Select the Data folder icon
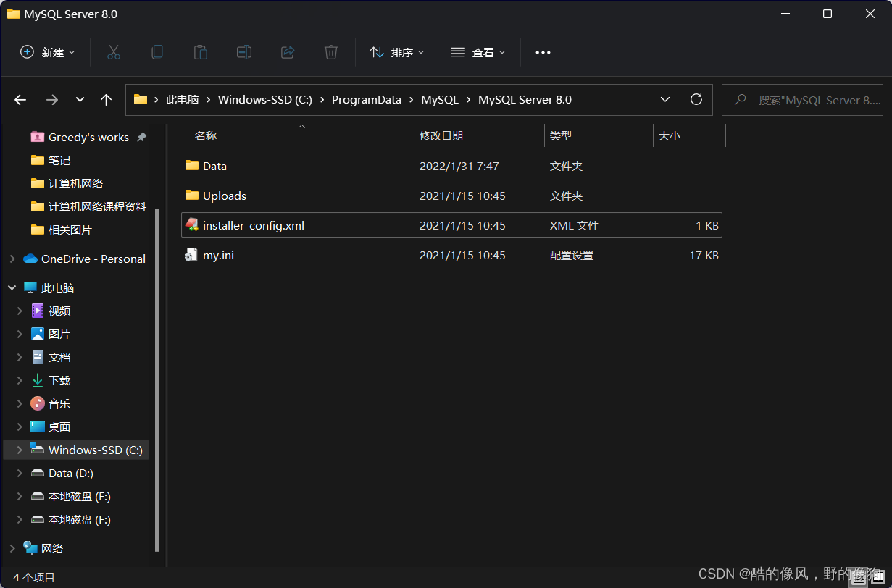Viewport: 892px width, 588px height. (192, 166)
